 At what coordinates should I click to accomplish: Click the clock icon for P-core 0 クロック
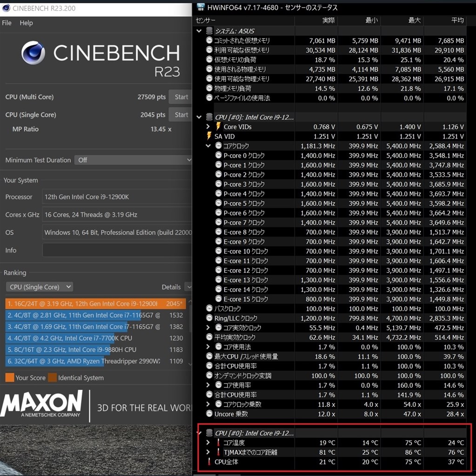click(x=218, y=155)
